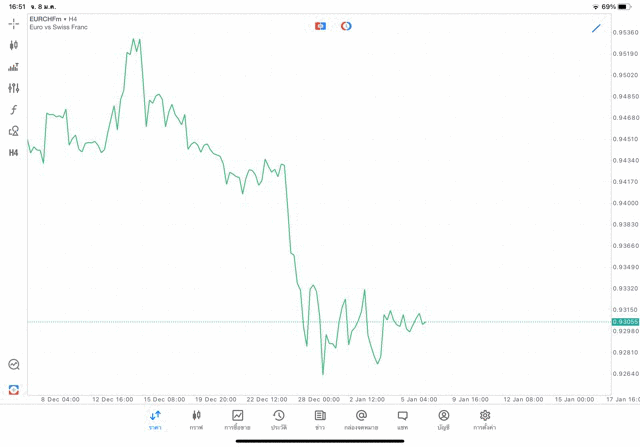This screenshot has height=447, width=640.
Task: Activate the crosshair cursor tool
Action: tap(14, 23)
